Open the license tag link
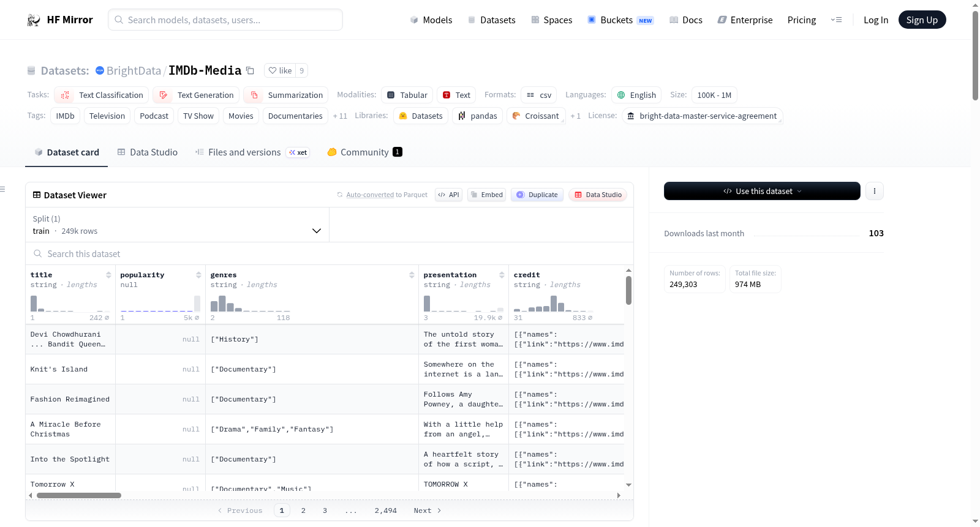The width and height of the screenshot is (980, 527). (x=703, y=116)
